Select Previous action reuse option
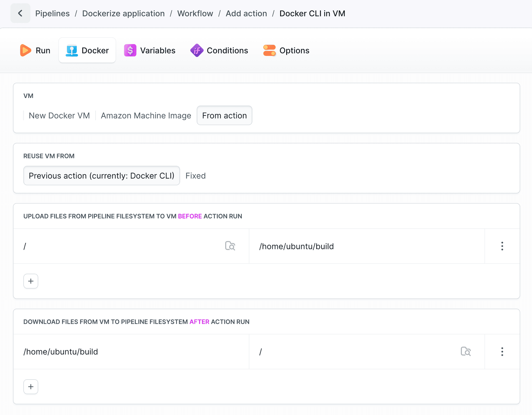The height and width of the screenshot is (415, 532). tap(101, 176)
